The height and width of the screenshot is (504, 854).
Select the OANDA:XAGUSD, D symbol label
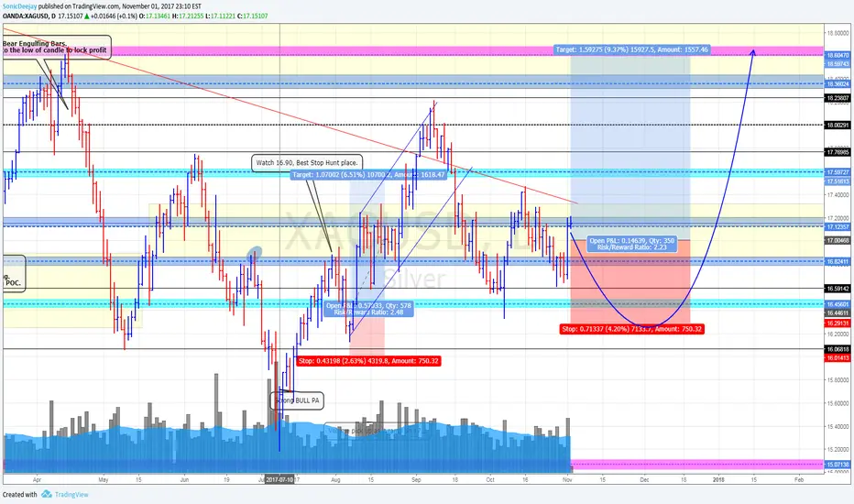(29, 16)
